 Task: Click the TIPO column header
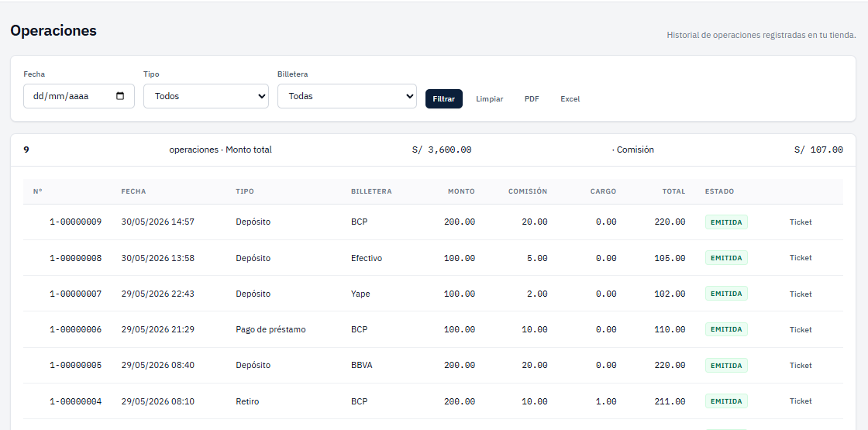(245, 191)
